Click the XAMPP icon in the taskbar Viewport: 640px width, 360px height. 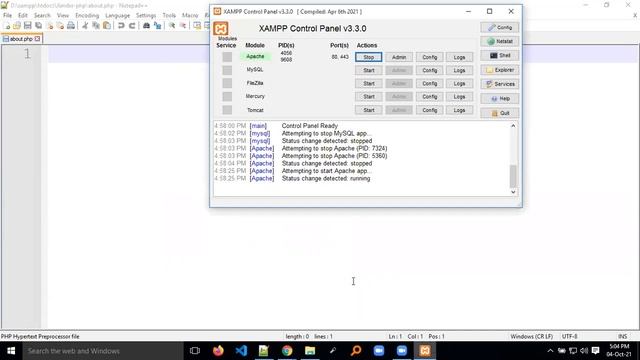pyautogui.click(x=425, y=351)
